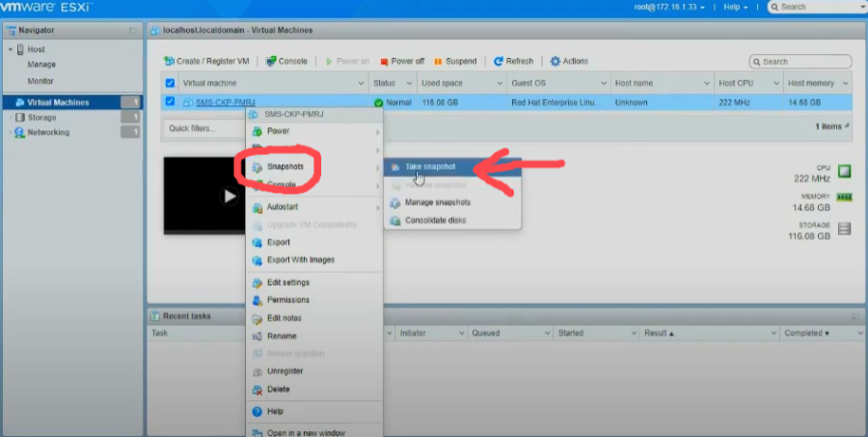The width and height of the screenshot is (868, 437).
Task: Select Host in the Navigator
Action: (36, 49)
